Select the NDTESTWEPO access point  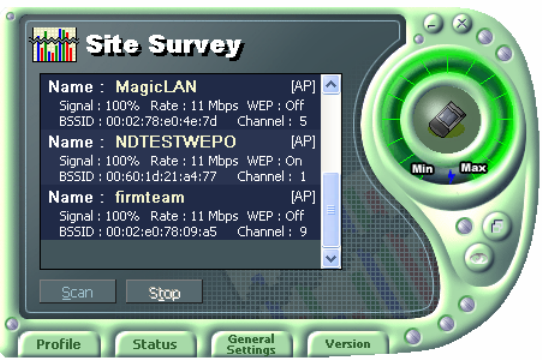[180, 158]
